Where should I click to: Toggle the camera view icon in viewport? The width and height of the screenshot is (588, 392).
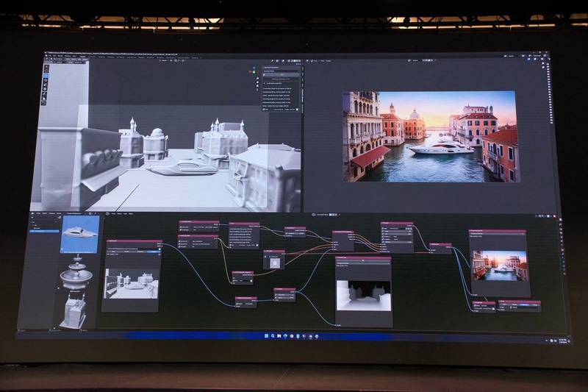tap(258, 87)
